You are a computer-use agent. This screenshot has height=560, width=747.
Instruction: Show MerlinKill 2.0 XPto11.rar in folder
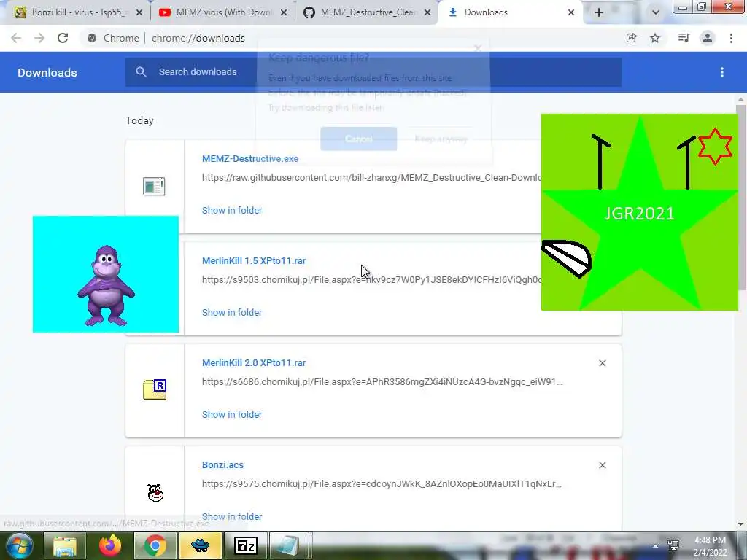coord(232,414)
